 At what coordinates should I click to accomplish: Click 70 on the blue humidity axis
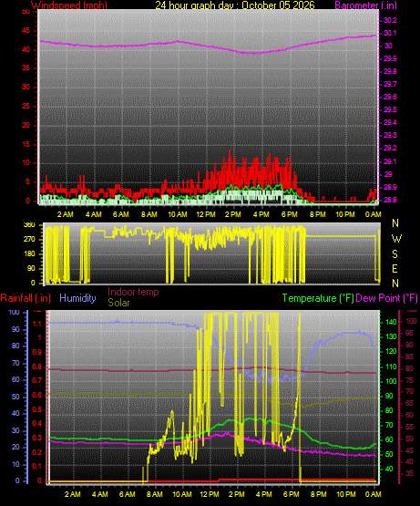pyautogui.click(x=15, y=363)
